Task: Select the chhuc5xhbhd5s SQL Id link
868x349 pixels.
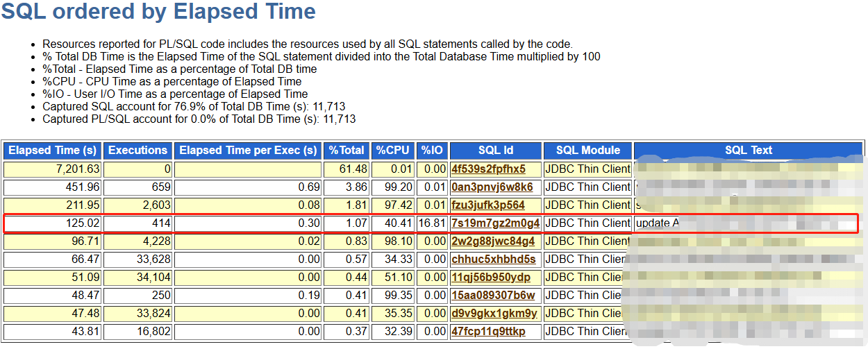Action: click(x=493, y=259)
